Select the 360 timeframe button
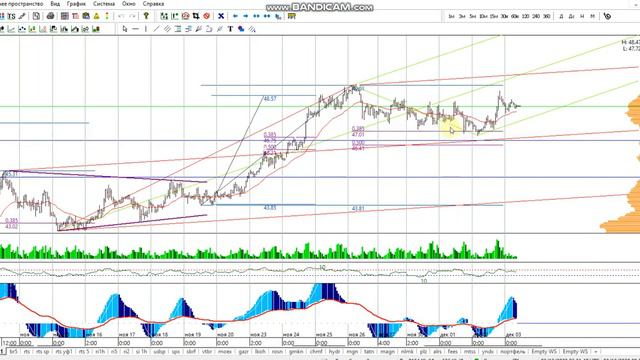This screenshot has height=360, width=640. pos(547,16)
